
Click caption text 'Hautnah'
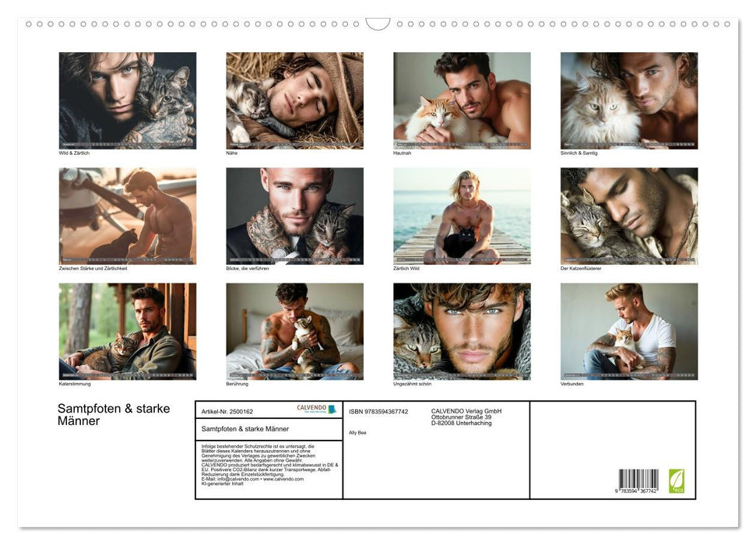pos(402,153)
